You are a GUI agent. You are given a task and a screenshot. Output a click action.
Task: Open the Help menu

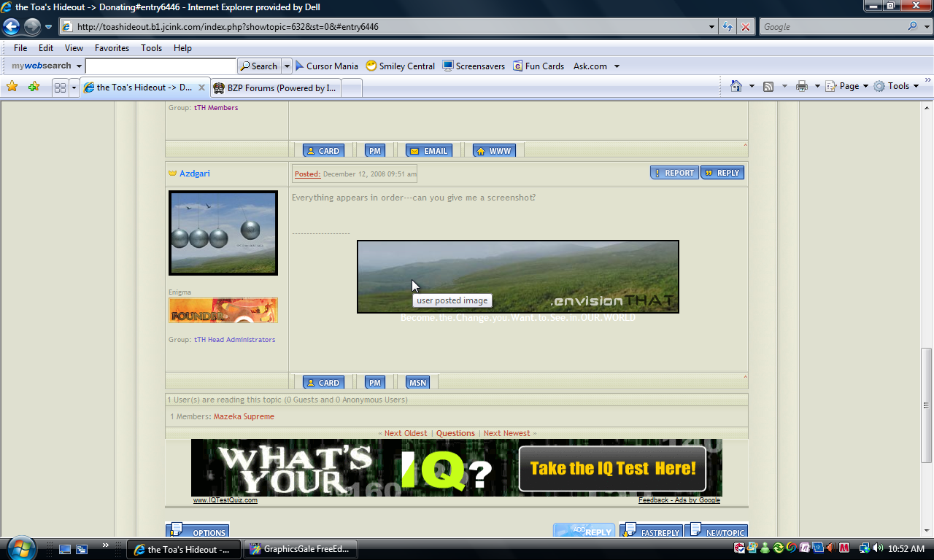[182, 48]
